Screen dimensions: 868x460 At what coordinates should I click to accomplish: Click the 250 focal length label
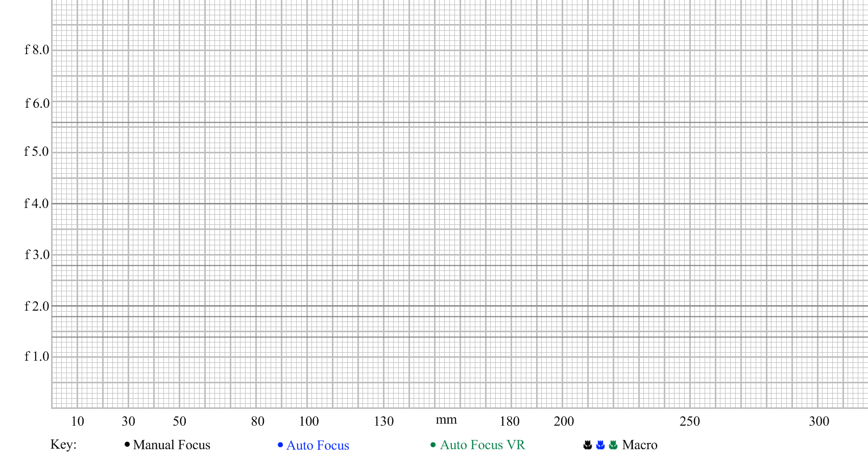click(x=689, y=421)
